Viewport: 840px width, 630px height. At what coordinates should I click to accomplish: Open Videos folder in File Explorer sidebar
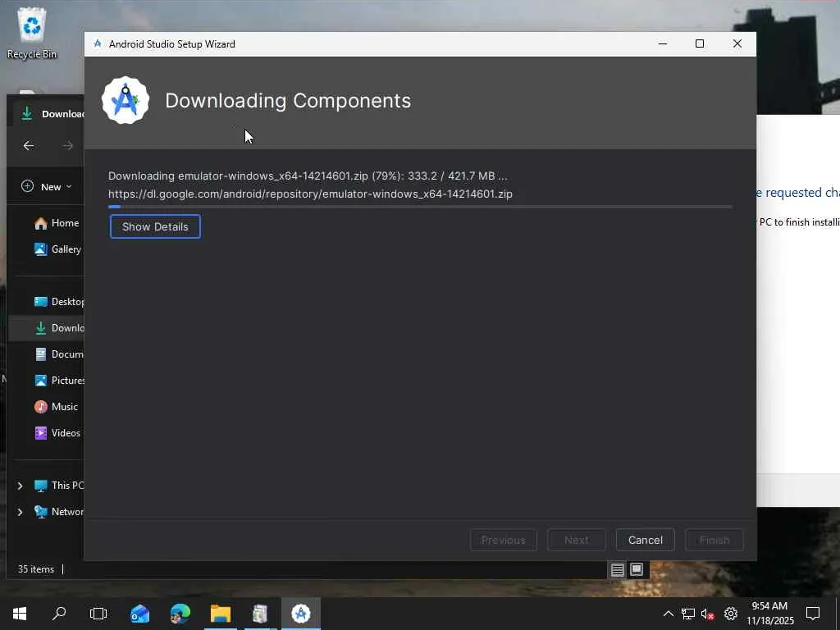(x=57, y=433)
